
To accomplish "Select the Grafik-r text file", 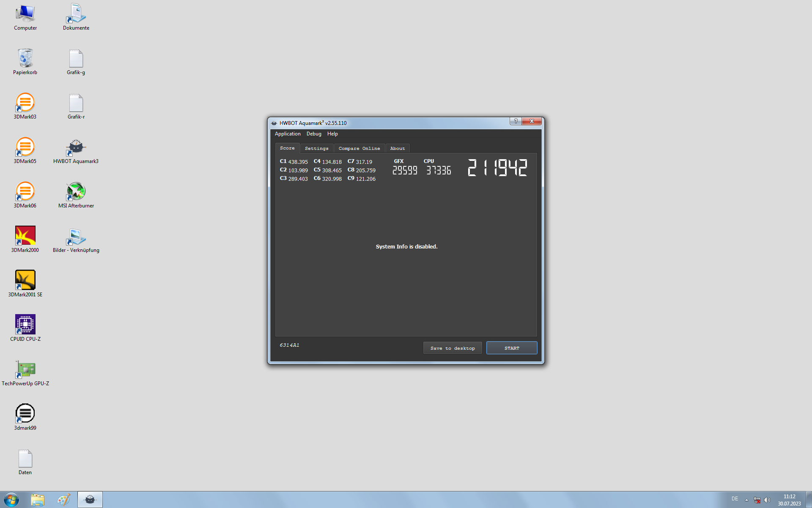I will click(76, 107).
